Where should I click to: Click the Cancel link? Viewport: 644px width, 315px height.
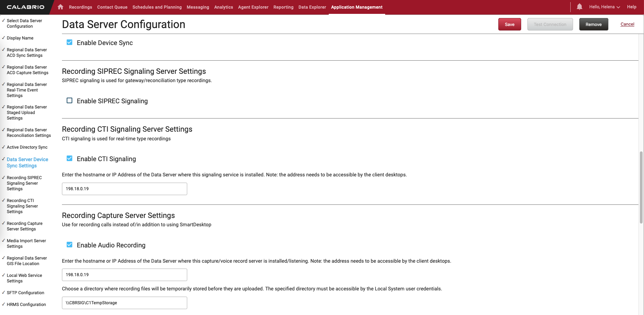627,24
